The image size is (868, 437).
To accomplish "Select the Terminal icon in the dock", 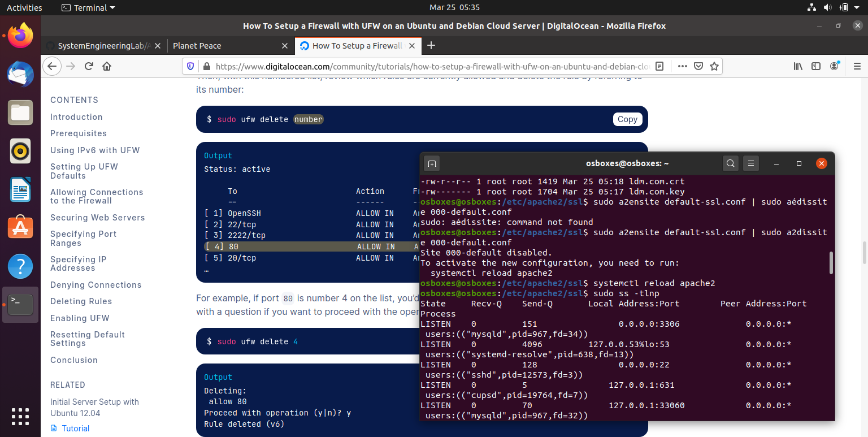I will (20, 305).
